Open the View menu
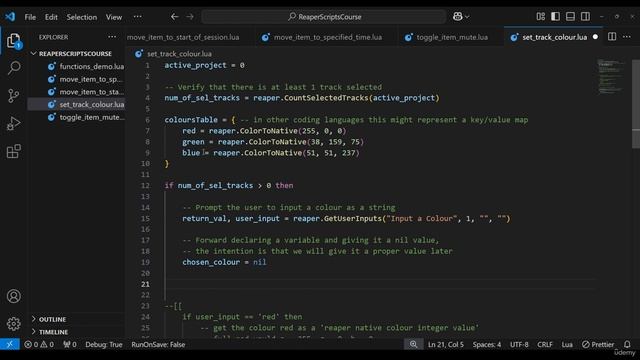The height and width of the screenshot is (360, 640). pyautogui.click(x=114, y=17)
